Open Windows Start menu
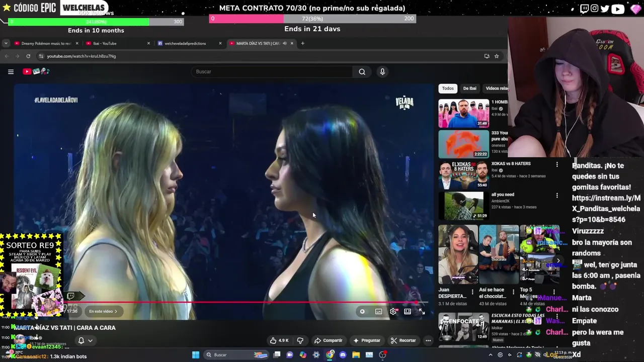Image resolution: width=644 pixels, height=362 pixels. point(196,355)
